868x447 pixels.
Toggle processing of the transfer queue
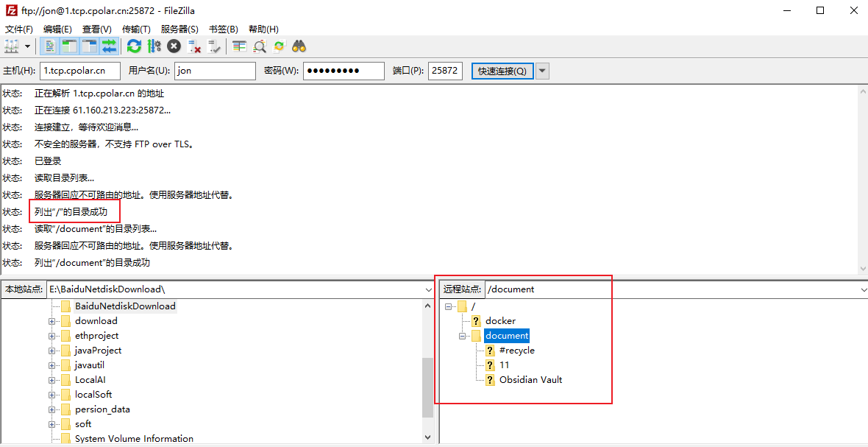point(154,46)
